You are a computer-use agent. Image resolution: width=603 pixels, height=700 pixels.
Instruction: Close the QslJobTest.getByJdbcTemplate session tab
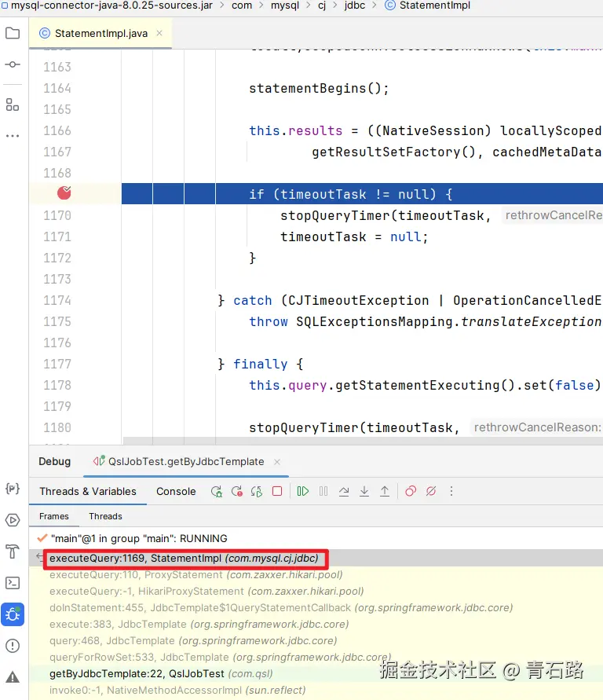(277, 462)
